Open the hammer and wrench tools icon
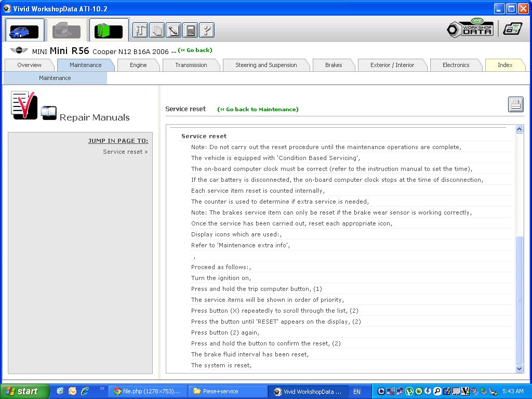The height and width of the screenshot is (399, 532). coord(140,30)
